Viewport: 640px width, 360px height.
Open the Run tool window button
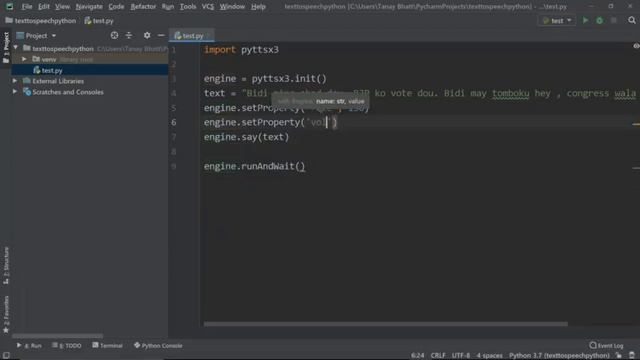pyautogui.click(x=29, y=345)
